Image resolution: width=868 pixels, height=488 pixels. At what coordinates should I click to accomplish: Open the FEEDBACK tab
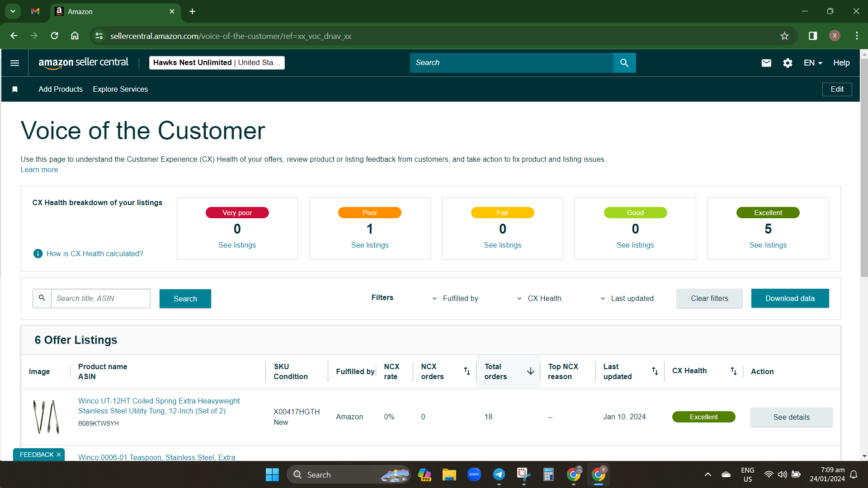click(37, 455)
